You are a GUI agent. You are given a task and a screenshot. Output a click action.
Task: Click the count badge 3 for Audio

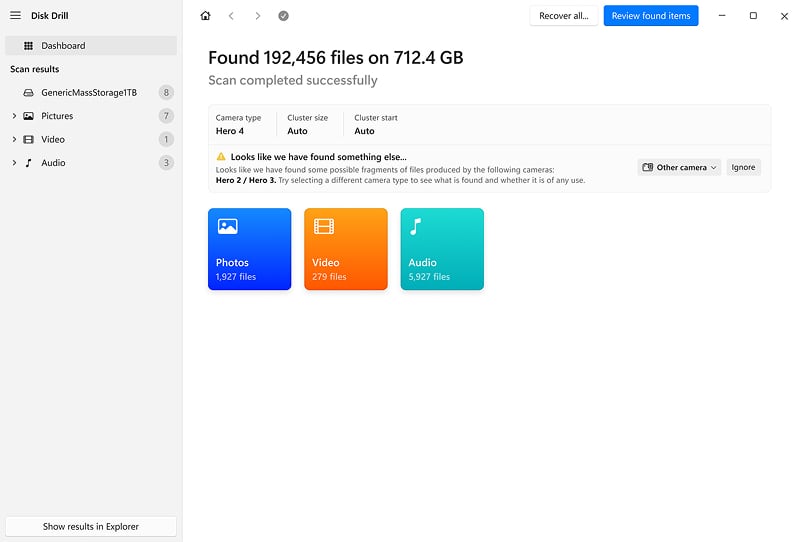click(x=166, y=163)
